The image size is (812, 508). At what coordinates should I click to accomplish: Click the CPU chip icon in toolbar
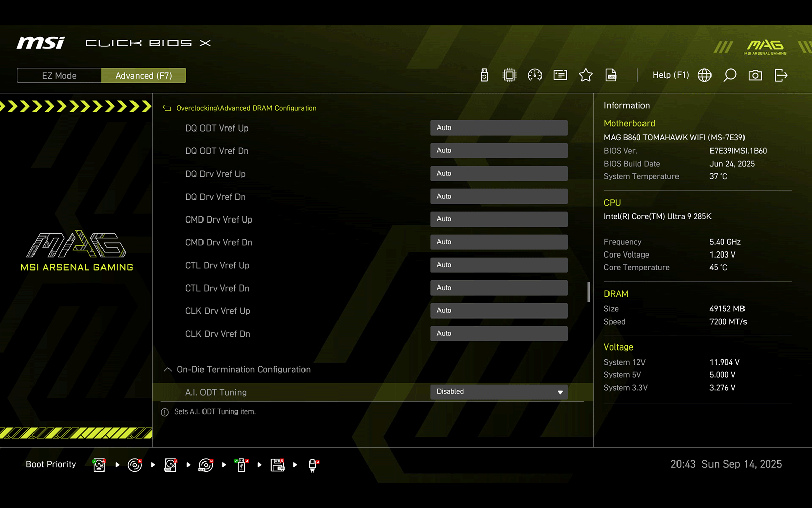tap(509, 75)
